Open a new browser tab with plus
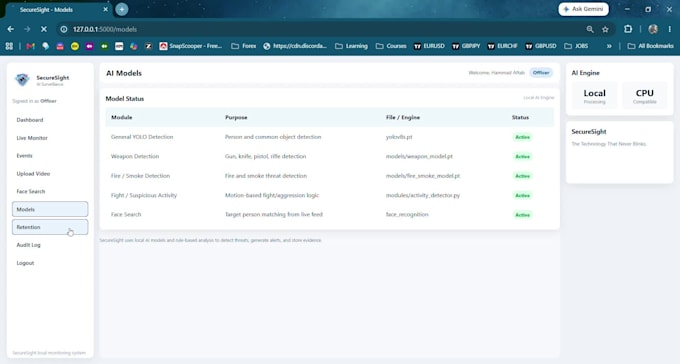Image resolution: width=680 pixels, height=364 pixels. coord(122,9)
